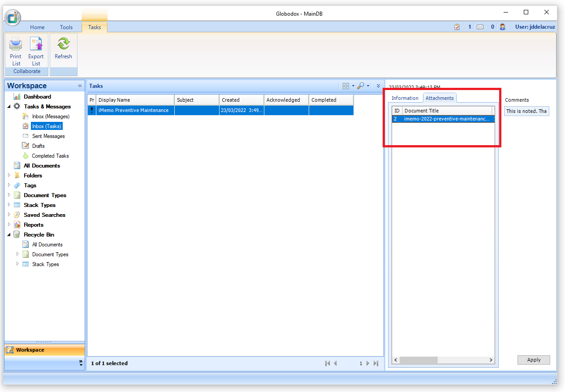This screenshot has width=565, height=392.
Task: Expand the Reports tree node
Action: tap(9, 225)
